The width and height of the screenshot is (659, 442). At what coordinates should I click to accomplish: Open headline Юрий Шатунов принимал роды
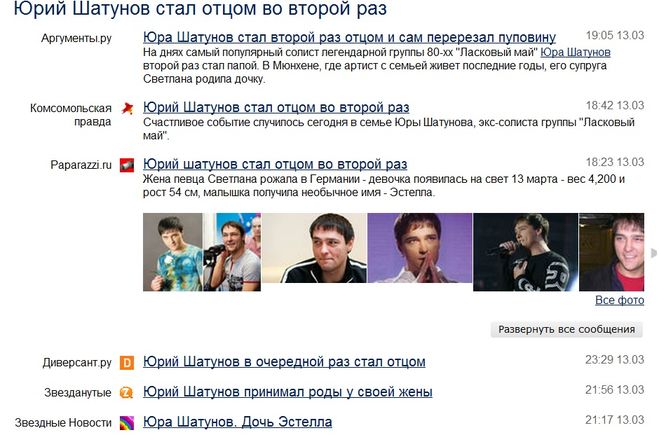(x=287, y=392)
